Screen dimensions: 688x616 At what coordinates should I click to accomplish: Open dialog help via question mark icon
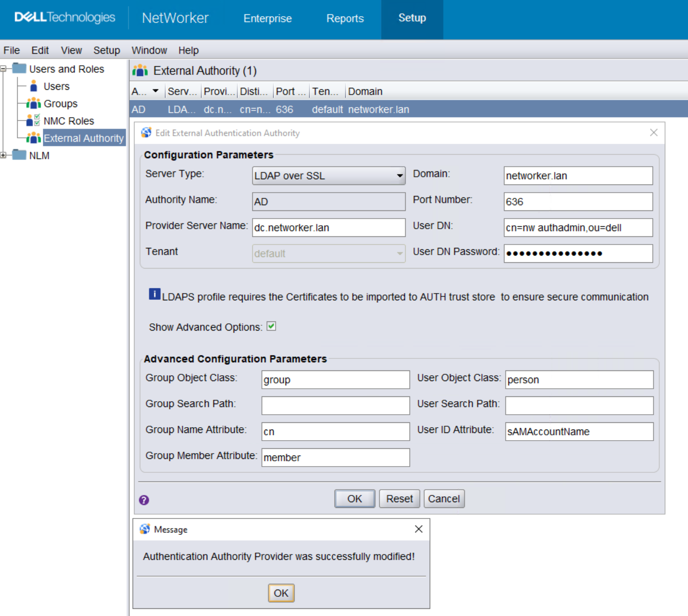tap(144, 500)
